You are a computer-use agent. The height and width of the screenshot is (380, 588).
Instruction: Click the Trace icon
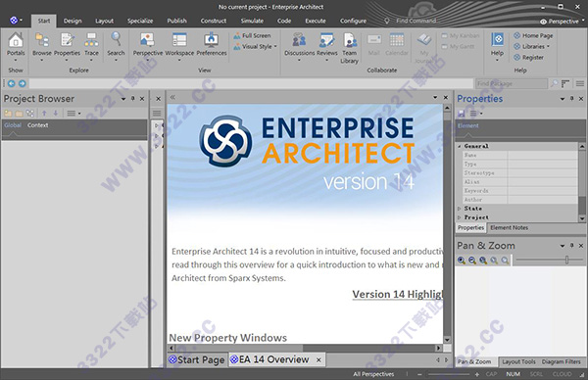pos(91,40)
